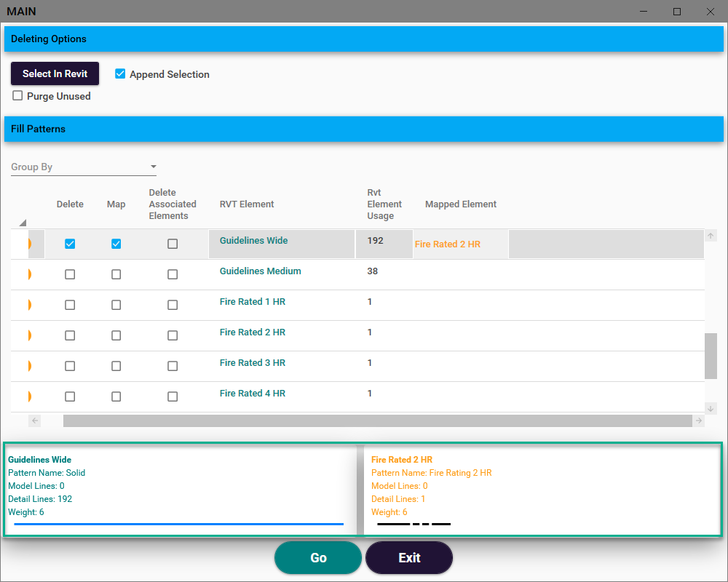728x582 pixels.
Task: Select the Guidelines Wide element name
Action: (x=253, y=240)
